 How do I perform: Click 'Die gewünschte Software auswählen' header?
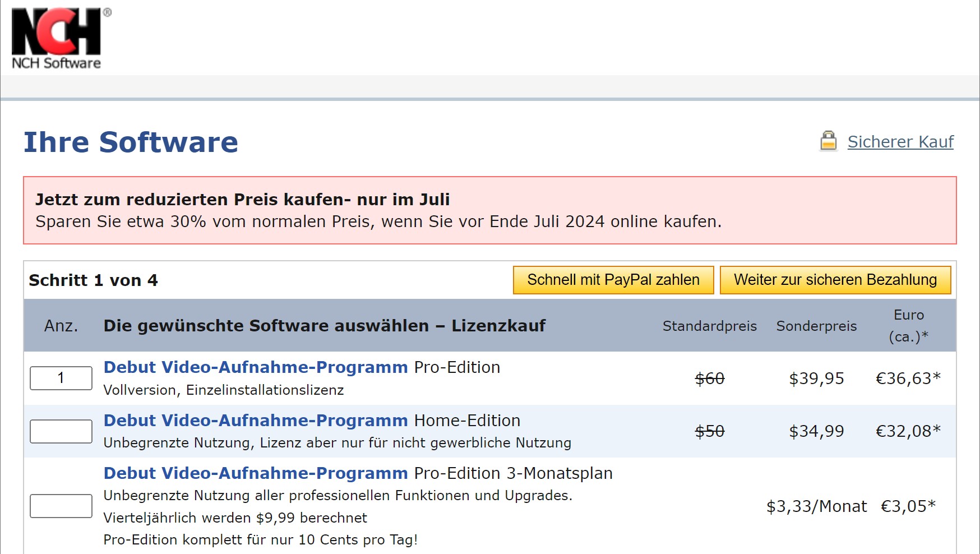(x=325, y=326)
